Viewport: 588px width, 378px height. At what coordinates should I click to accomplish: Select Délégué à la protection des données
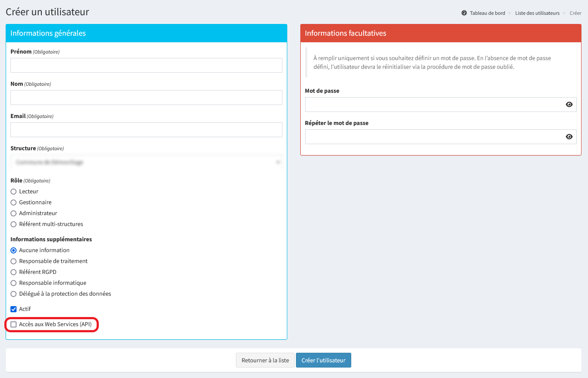(x=13, y=294)
